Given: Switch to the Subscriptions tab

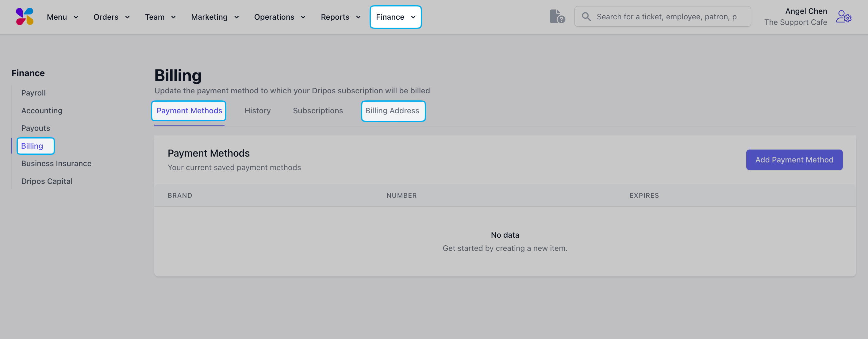Looking at the screenshot, I should [318, 111].
